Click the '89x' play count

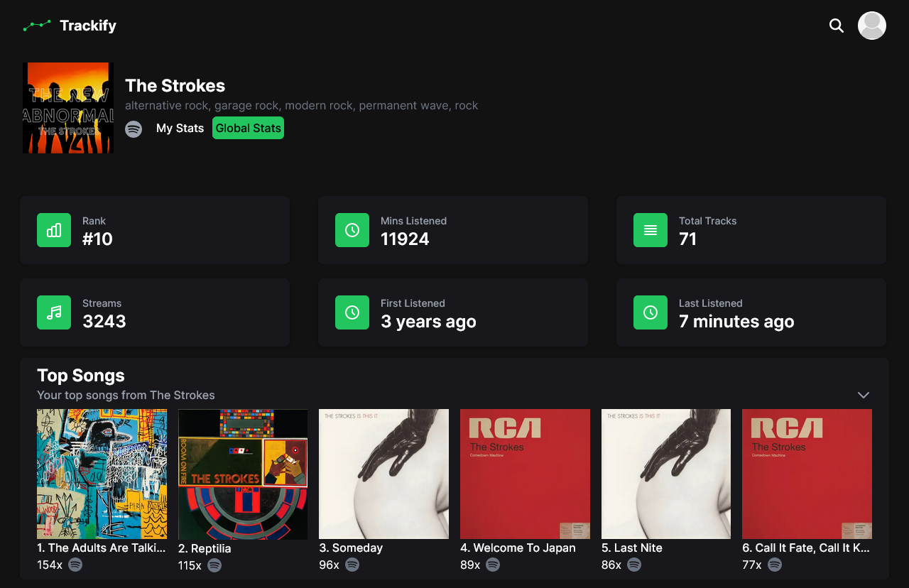coord(470,565)
